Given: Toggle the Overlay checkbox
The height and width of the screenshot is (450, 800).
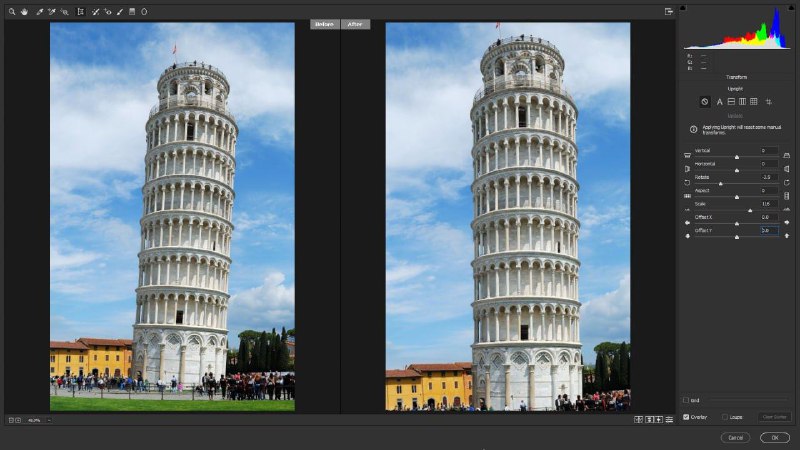Looking at the screenshot, I should (686, 417).
